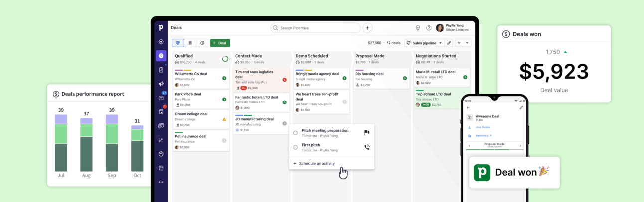Screen dimensions: 644x202
Task: Open the filter dropdown beside pencil
Action: [463, 43]
